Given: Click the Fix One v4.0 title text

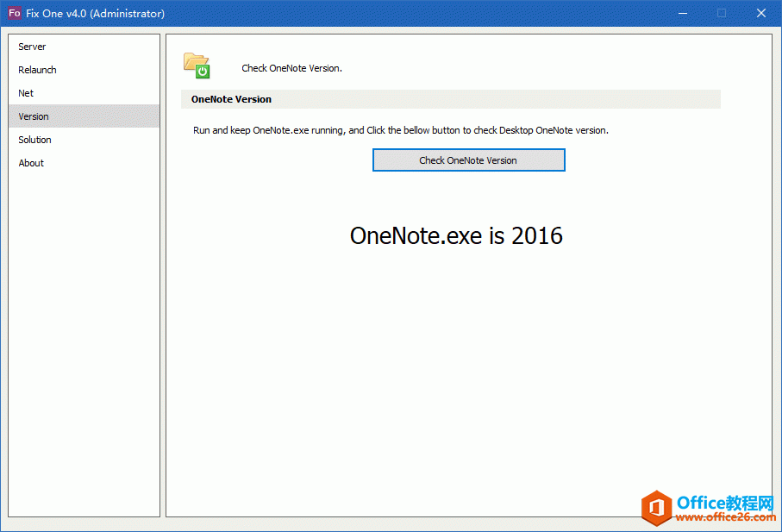Looking at the screenshot, I should (95, 13).
